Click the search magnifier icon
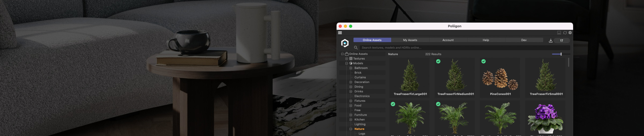 (356, 48)
